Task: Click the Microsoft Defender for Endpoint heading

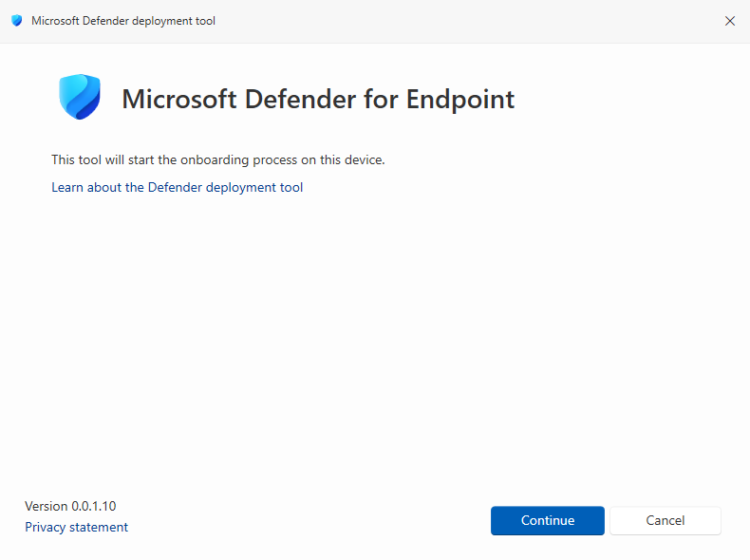Action: [x=318, y=99]
